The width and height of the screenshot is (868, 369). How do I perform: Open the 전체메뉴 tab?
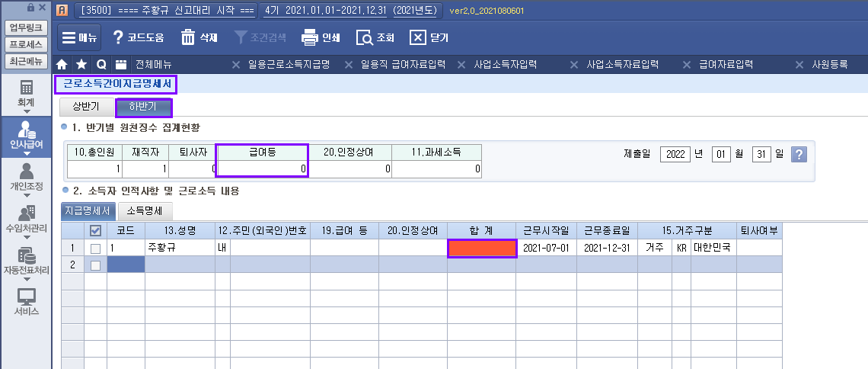pyautogui.click(x=154, y=64)
